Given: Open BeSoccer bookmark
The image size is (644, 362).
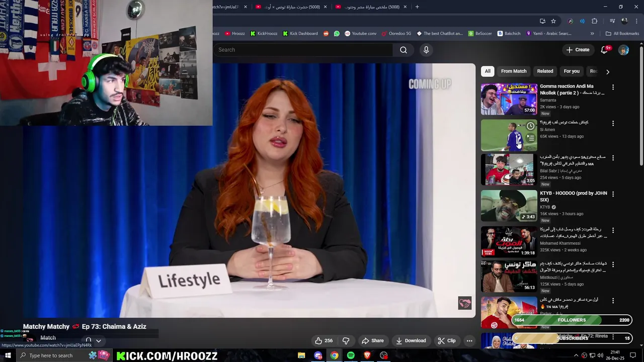Looking at the screenshot, I should tap(480, 34).
